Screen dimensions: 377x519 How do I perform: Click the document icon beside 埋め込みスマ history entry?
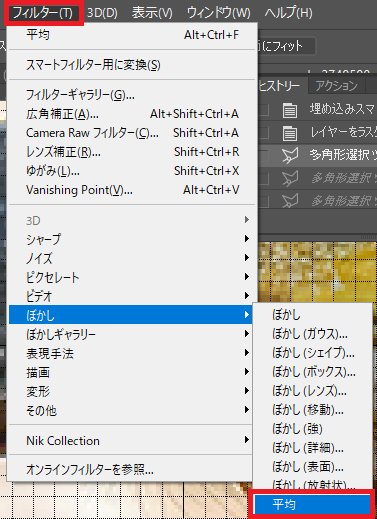[x=290, y=110]
